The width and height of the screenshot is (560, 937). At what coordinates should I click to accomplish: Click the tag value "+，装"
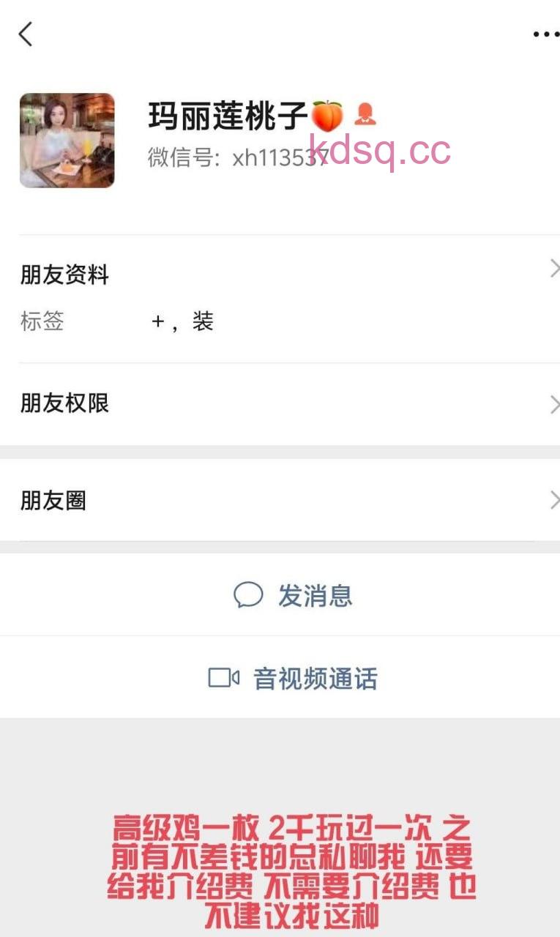pos(182,321)
